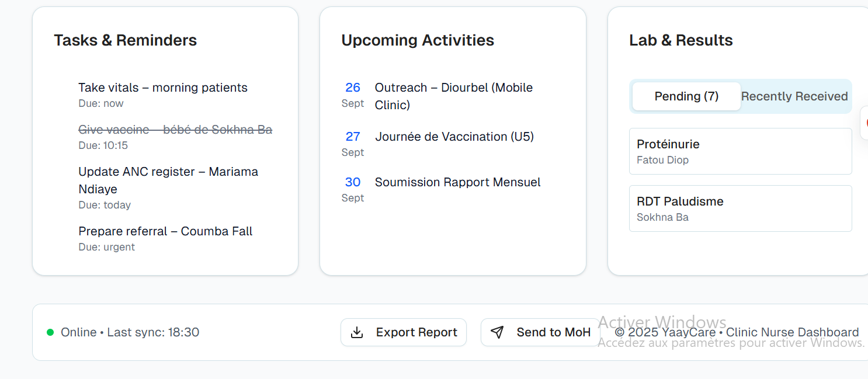Open the Recently Received tab
Viewport: 868px width, 379px height.
(794, 96)
